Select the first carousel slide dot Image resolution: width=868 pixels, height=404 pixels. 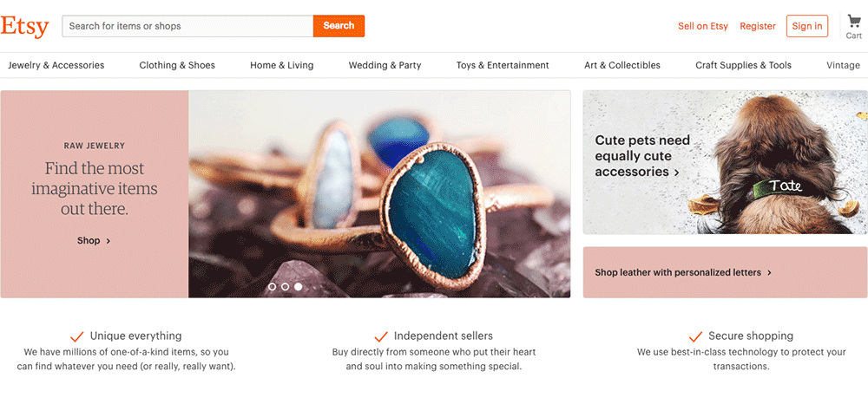click(x=273, y=286)
